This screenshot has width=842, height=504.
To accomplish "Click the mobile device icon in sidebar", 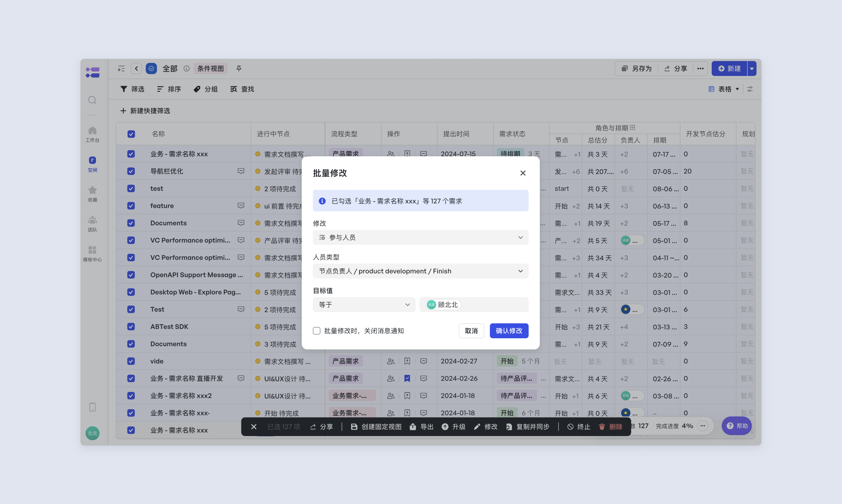I will [92, 407].
